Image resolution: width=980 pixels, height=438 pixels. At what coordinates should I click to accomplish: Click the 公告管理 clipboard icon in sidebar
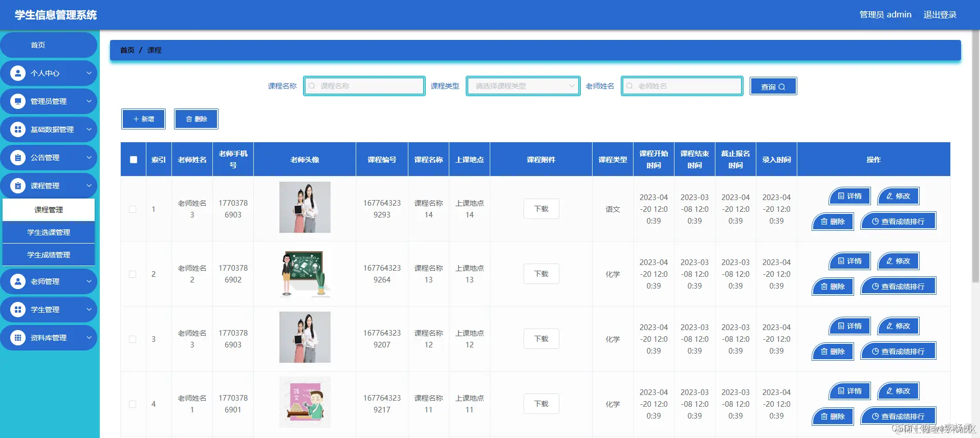coord(18,158)
